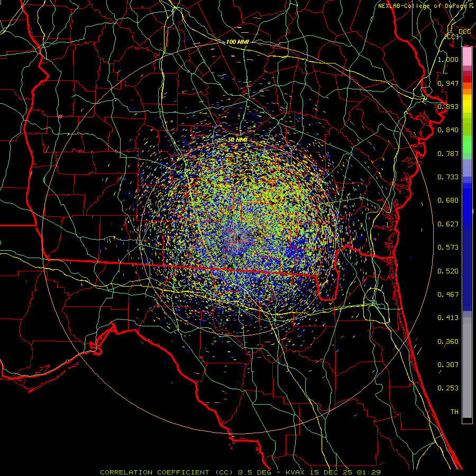
Task: Click the 0.253 legend value
Action: pos(448,388)
